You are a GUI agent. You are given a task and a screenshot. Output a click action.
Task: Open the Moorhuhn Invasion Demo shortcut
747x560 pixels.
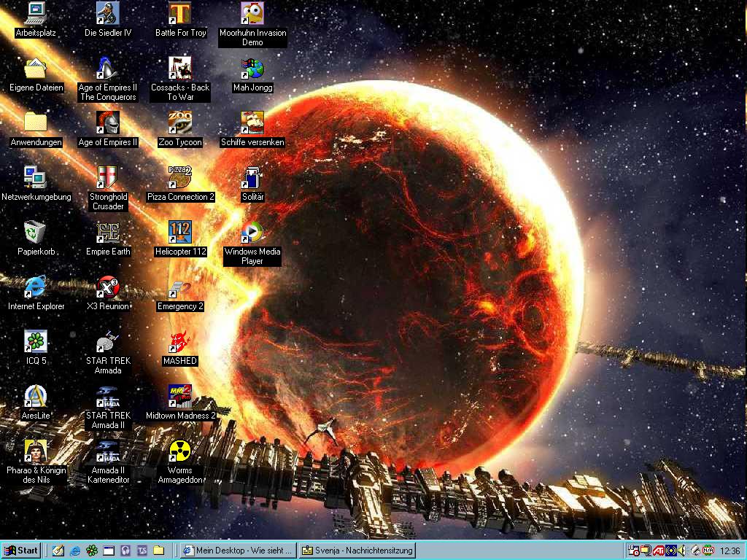[x=252, y=14]
